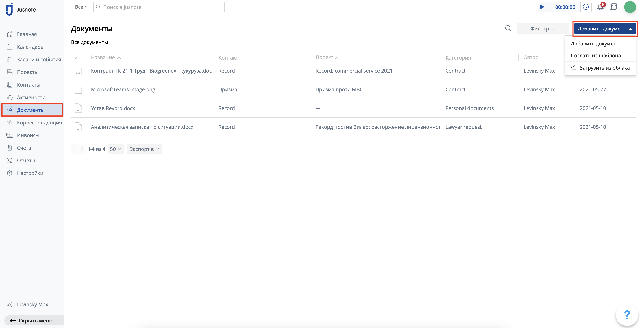Click the 00:00:00 timer display
This screenshot has height=328, width=644.
(565, 7)
